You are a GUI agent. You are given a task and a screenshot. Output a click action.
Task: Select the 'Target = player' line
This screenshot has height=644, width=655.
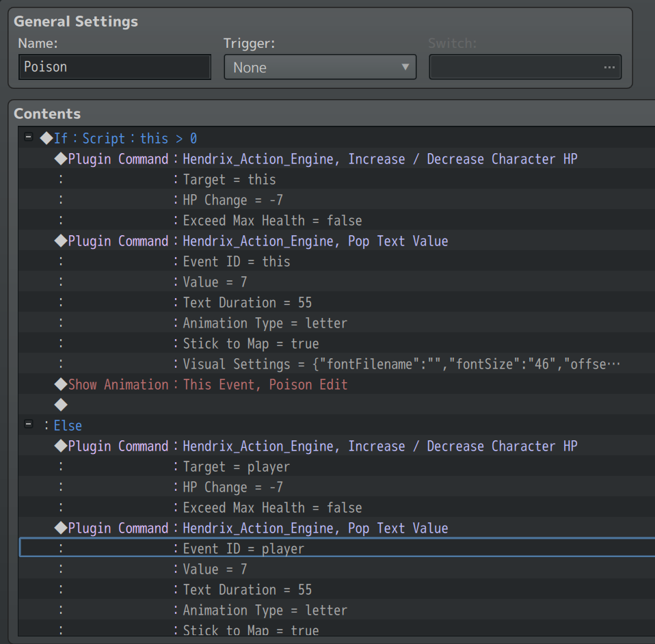(336, 466)
